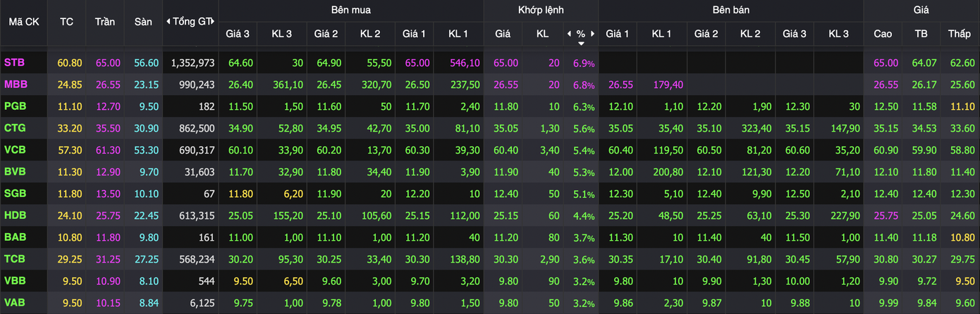Image resolution: width=980 pixels, height=314 pixels.
Task: Open the STB stock symbol
Action: pos(14,63)
